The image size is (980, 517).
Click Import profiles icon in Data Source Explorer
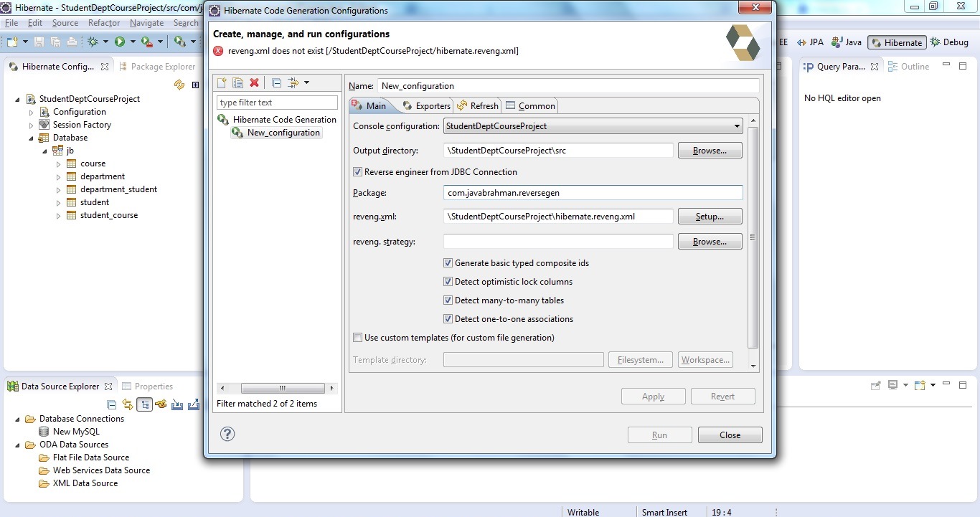click(177, 404)
